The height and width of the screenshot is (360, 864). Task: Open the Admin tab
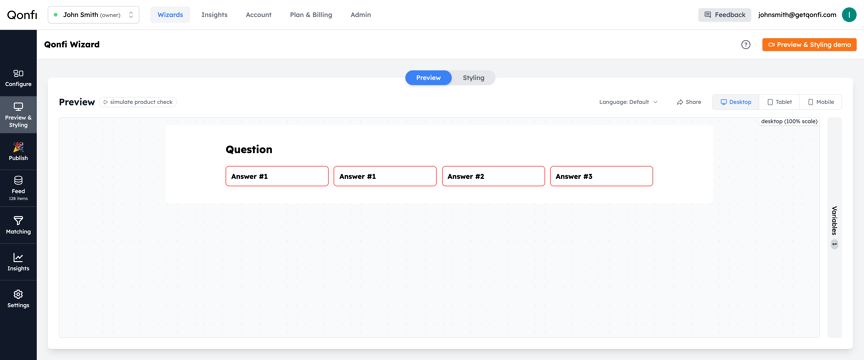tap(360, 15)
